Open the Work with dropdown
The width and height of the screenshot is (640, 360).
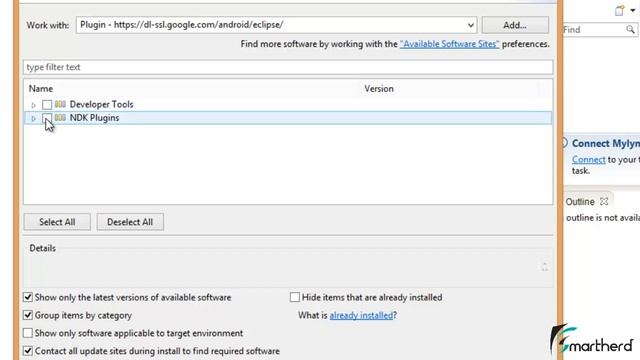coord(471,25)
